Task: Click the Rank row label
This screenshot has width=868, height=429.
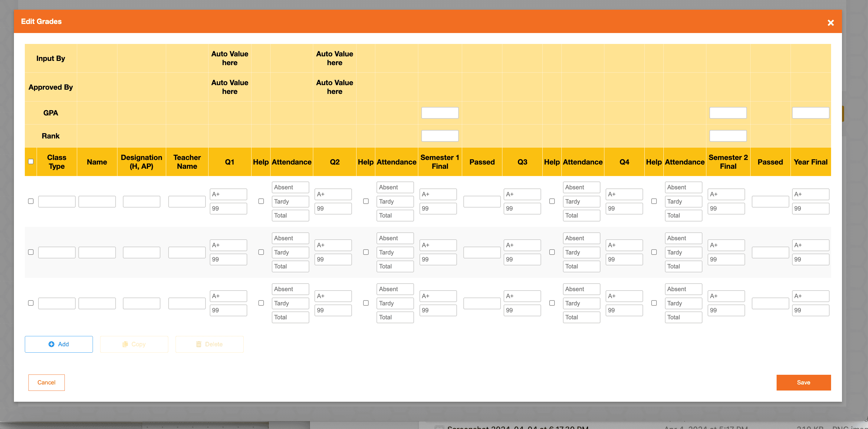Action: point(51,136)
